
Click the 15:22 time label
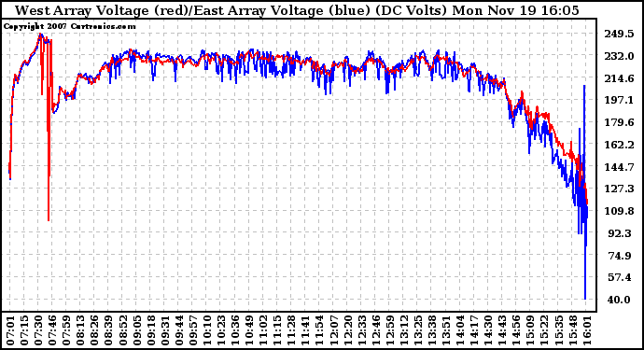coord(544,330)
